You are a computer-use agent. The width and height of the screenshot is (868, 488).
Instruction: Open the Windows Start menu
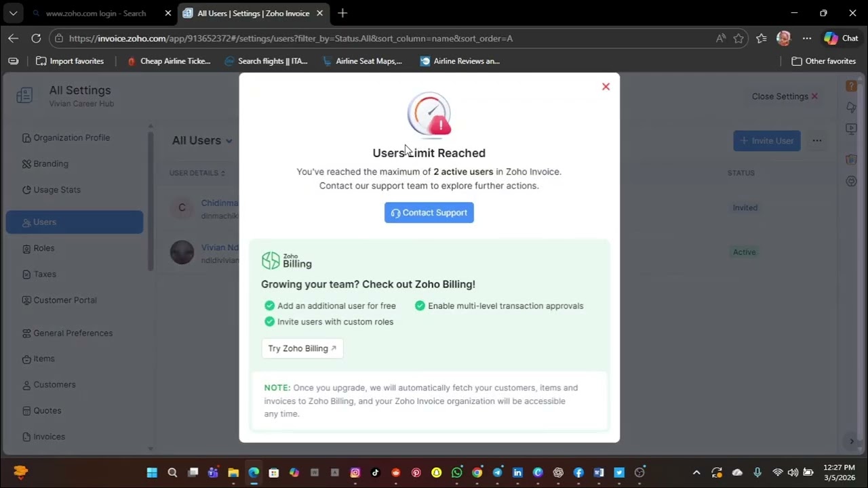(152, 472)
